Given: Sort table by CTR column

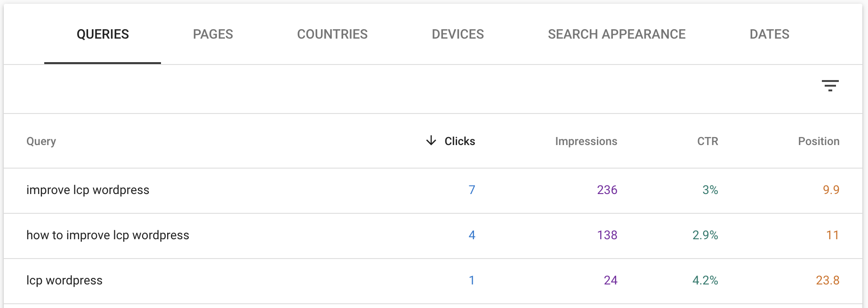Looking at the screenshot, I should [707, 141].
